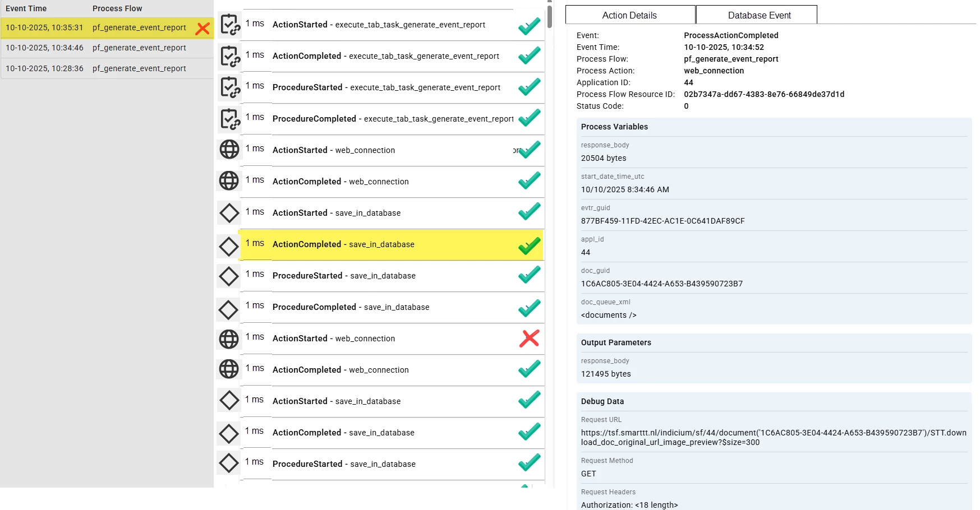Click the Request URL link under Debug Data
The image size is (980, 510).
tap(773, 437)
